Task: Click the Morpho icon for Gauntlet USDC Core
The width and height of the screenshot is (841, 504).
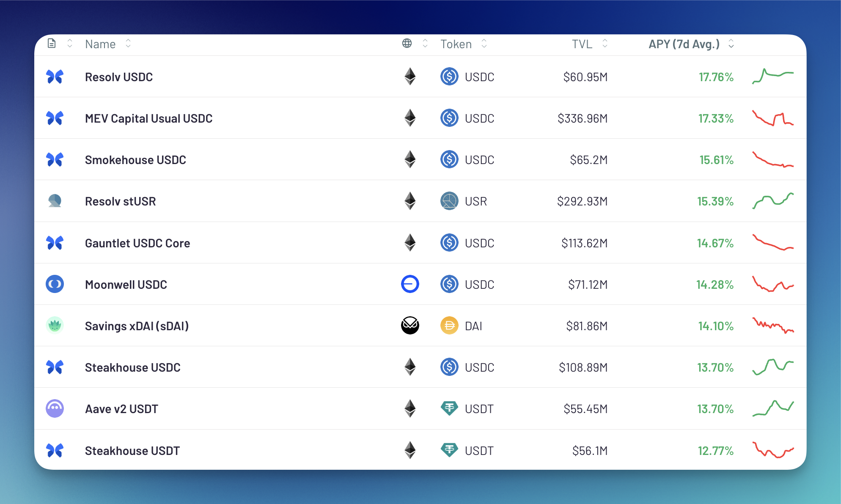Action: (x=55, y=243)
